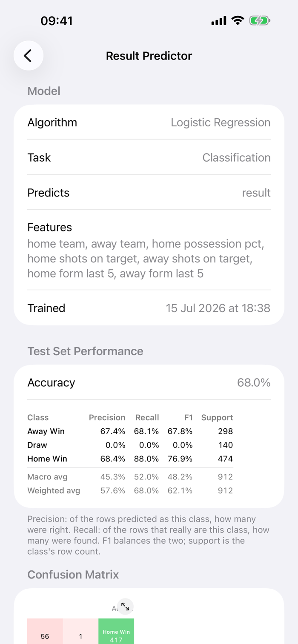The width and height of the screenshot is (298, 644).
Task: Tap the cellular signal bars icon
Action: coord(219,21)
